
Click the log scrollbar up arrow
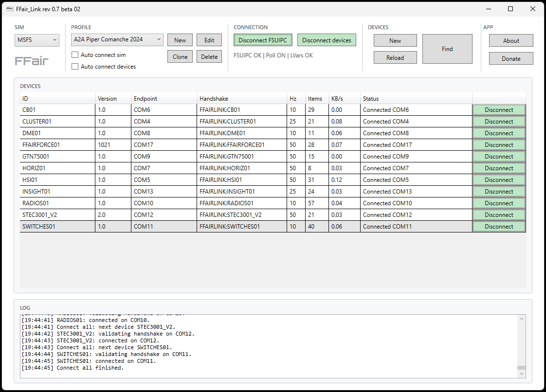tap(521, 319)
